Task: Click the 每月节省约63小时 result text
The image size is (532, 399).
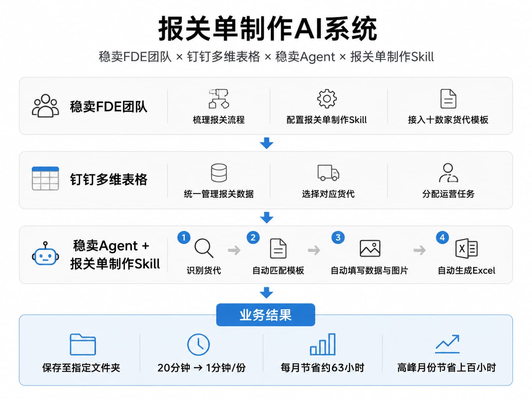Action: tap(323, 368)
